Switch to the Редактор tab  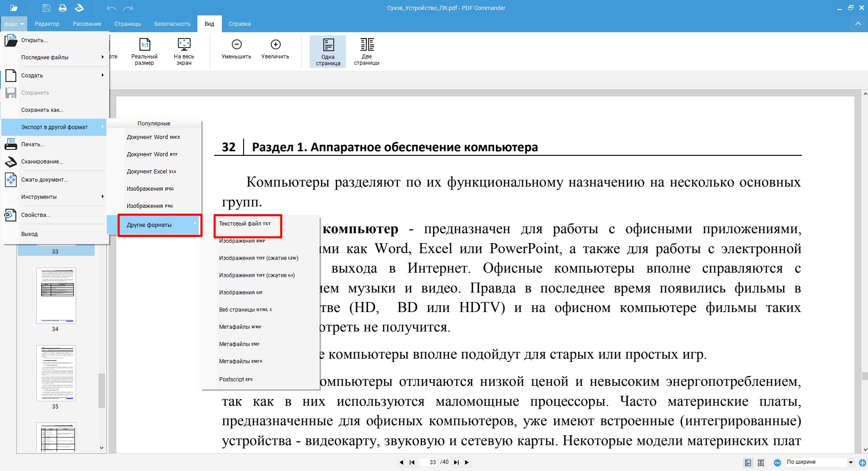(x=47, y=24)
